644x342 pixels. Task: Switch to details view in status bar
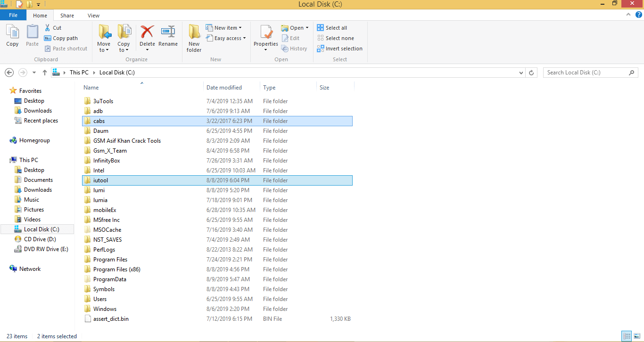click(x=627, y=336)
